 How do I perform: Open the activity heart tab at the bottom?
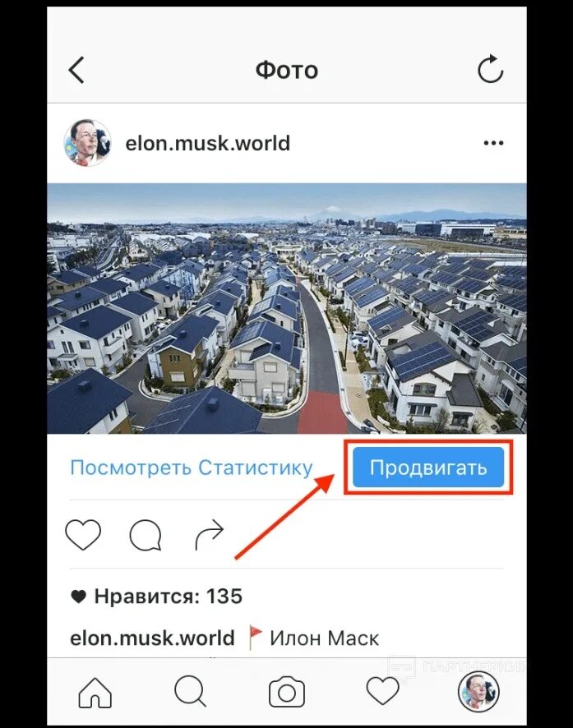coord(382,692)
